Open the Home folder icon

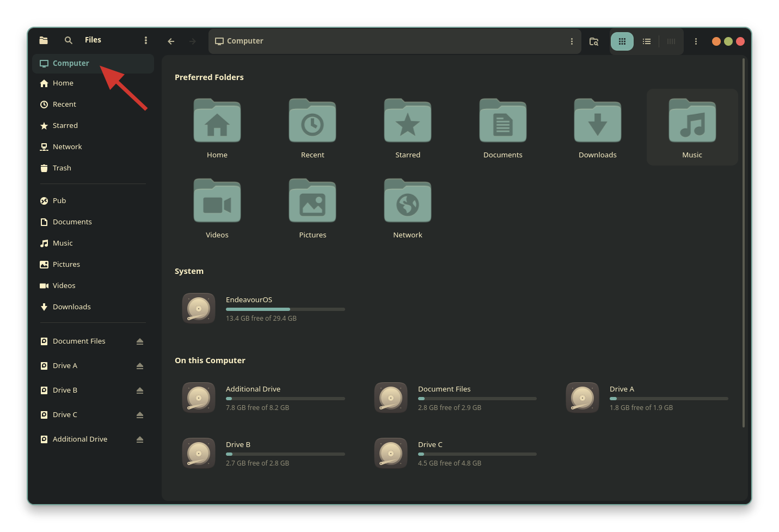click(x=217, y=121)
